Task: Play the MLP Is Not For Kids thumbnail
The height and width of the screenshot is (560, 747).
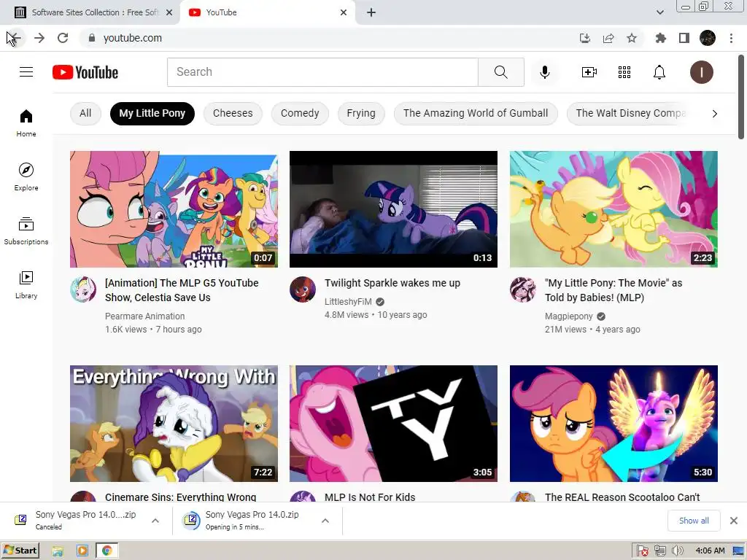Action: pyautogui.click(x=393, y=424)
